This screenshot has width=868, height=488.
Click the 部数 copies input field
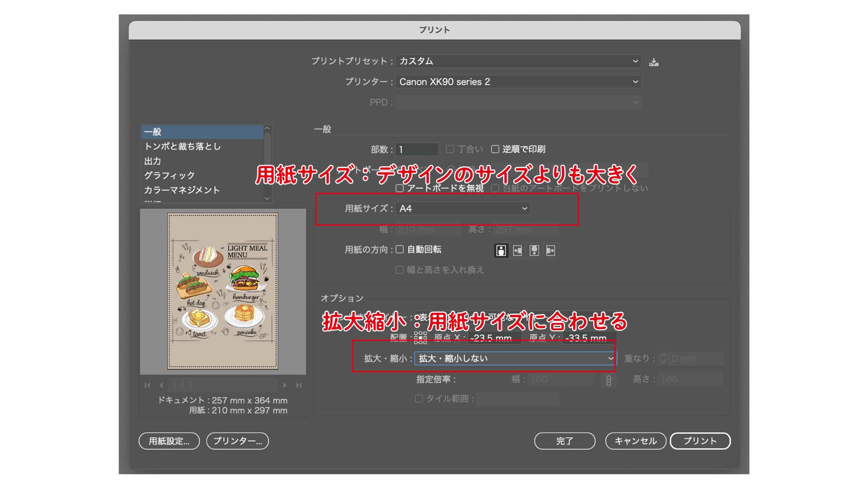tap(416, 150)
